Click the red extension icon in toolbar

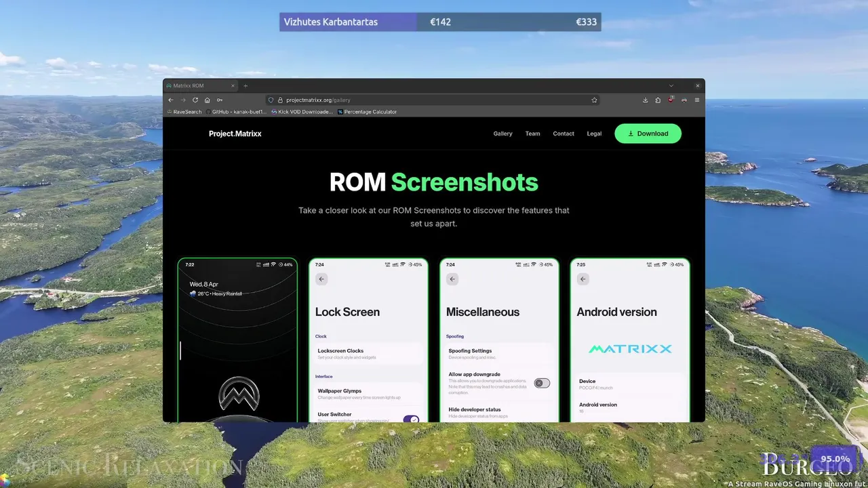[671, 100]
